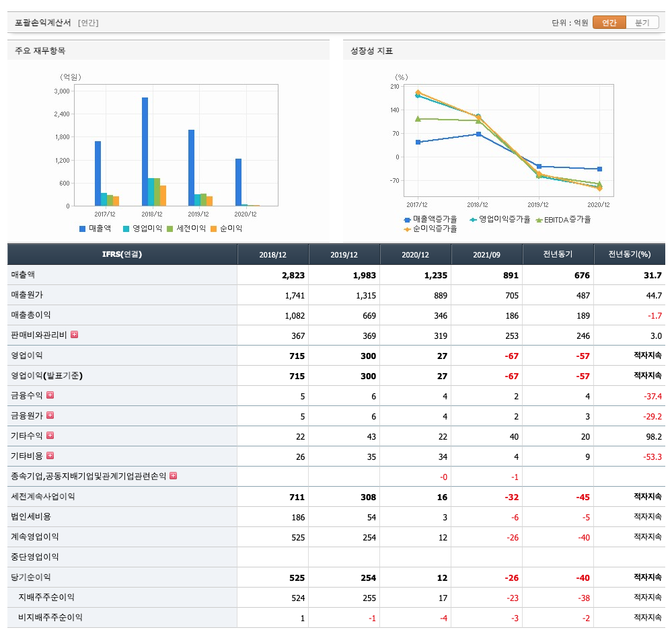This screenshot has width=672, height=638.
Task: Click the 186 법인세비용 value
Action: (x=298, y=517)
